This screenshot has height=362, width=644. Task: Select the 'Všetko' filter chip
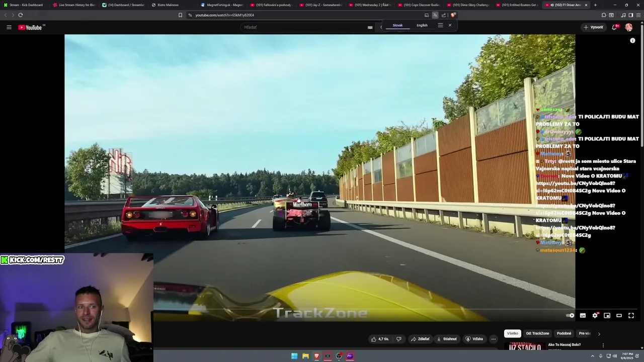(512, 333)
